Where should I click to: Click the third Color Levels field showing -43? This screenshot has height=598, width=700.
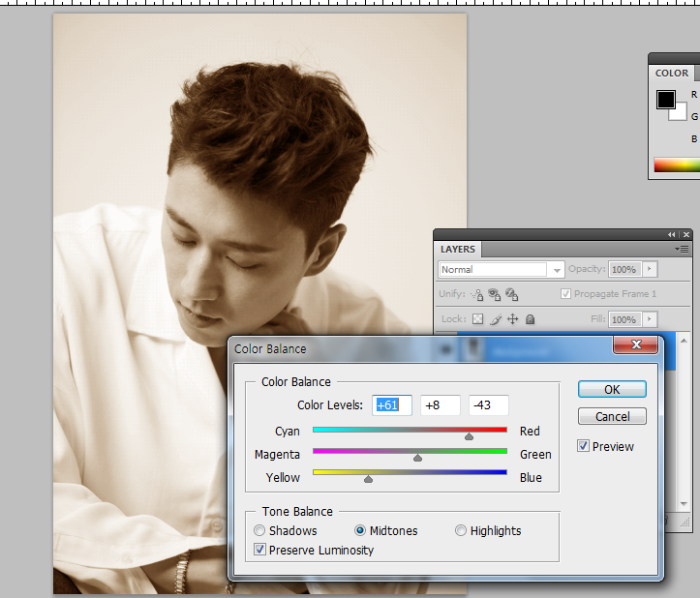pos(488,405)
